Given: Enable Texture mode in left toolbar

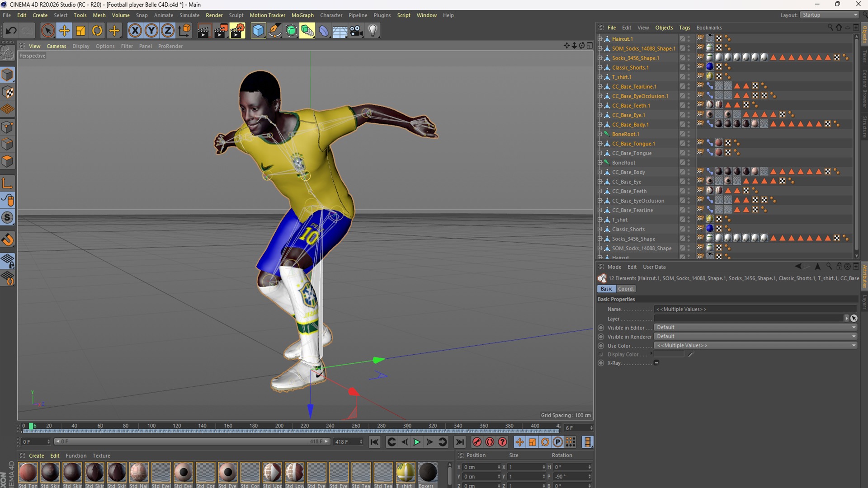Looking at the screenshot, I should pyautogui.click(x=8, y=92).
